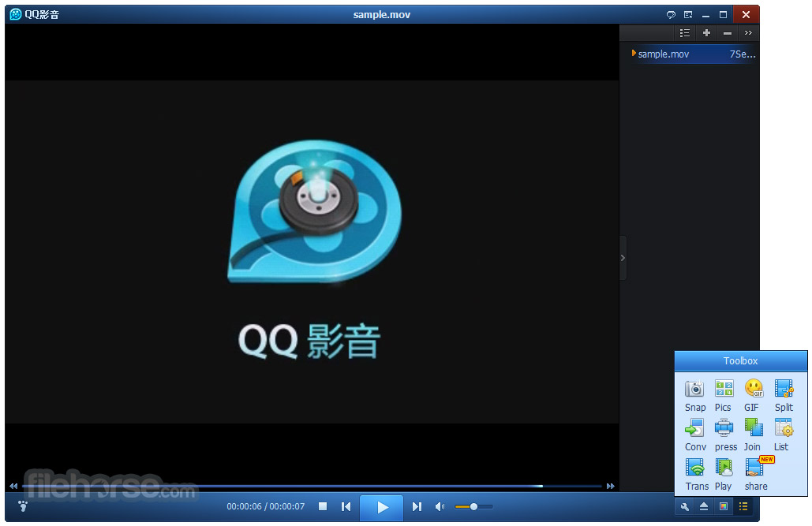Open the Snap screenshot tool

click(695, 396)
